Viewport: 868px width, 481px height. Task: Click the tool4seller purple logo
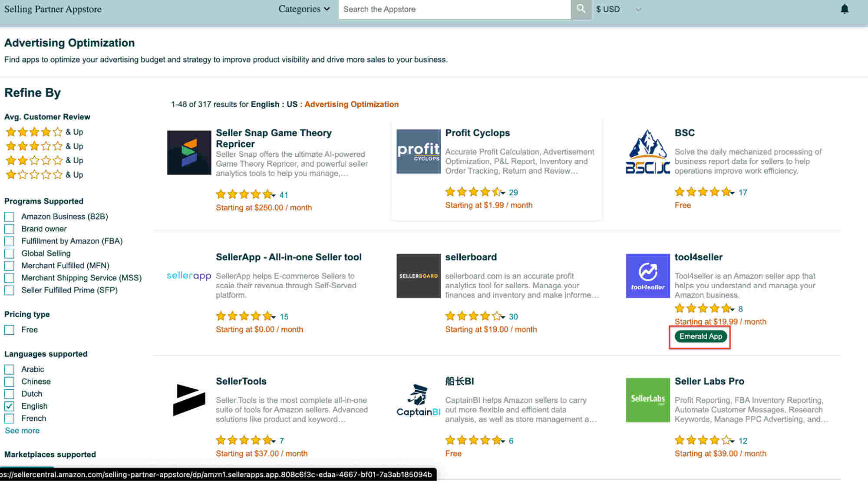pyautogui.click(x=647, y=276)
